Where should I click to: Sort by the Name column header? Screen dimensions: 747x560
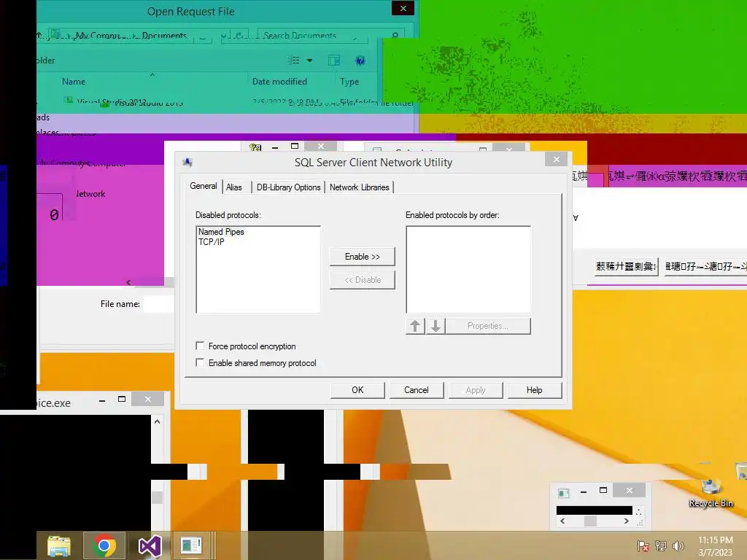pos(74,82)
